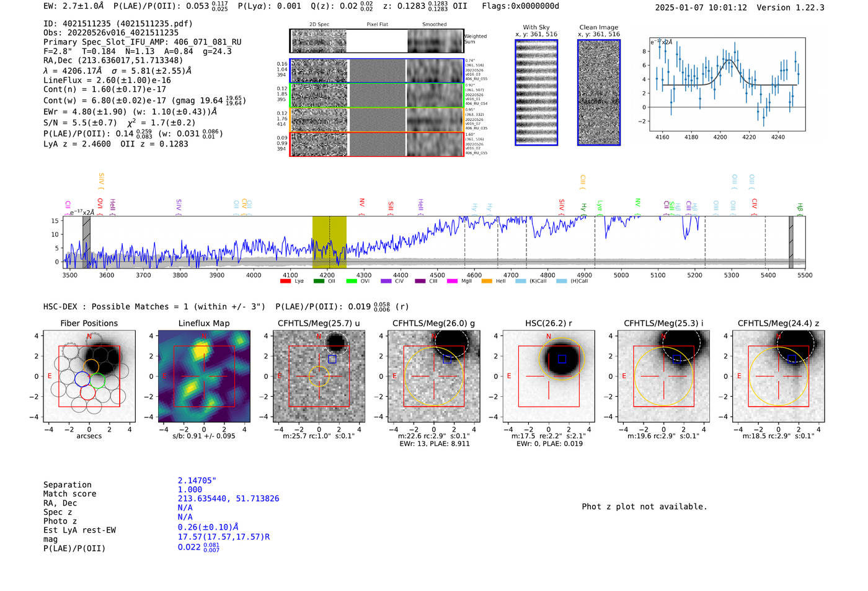This screenshot has width=868, height=591.
Task: Click the red Lyα legend swatch
Action: tap(286, 281)
